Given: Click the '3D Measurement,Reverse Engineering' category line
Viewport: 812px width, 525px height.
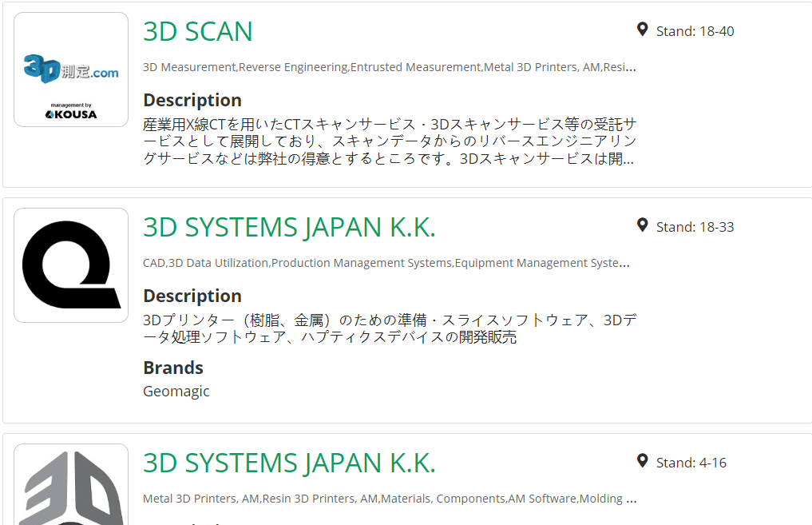Looking at the screenshot, I should [x=390, y=67].
